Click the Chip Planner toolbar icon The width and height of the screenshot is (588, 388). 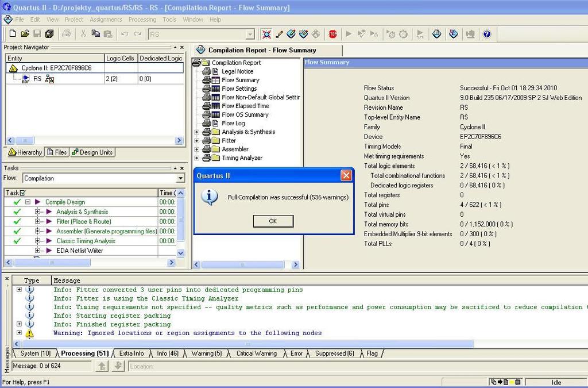(x=316, y=34)
